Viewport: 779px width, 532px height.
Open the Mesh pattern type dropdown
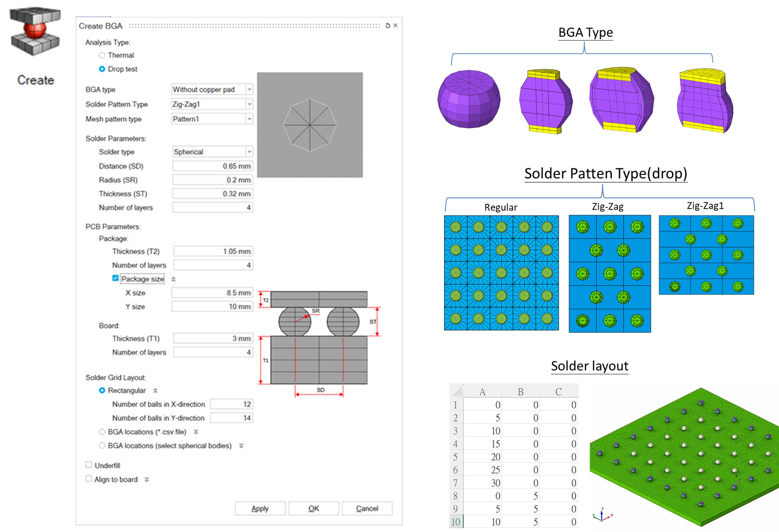click(x=249, y=119)
